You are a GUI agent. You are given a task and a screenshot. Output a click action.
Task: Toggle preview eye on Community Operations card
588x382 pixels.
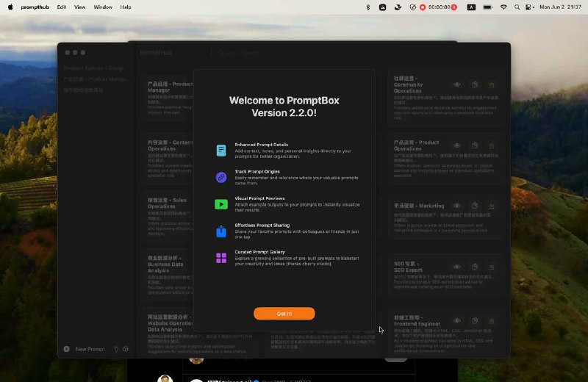coord(456,84)
